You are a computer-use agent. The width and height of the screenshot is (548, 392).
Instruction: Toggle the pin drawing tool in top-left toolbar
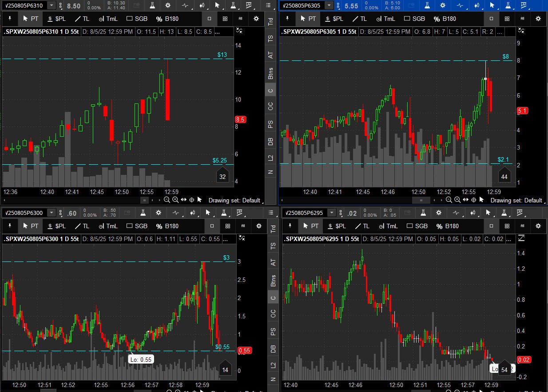[10, 19]
